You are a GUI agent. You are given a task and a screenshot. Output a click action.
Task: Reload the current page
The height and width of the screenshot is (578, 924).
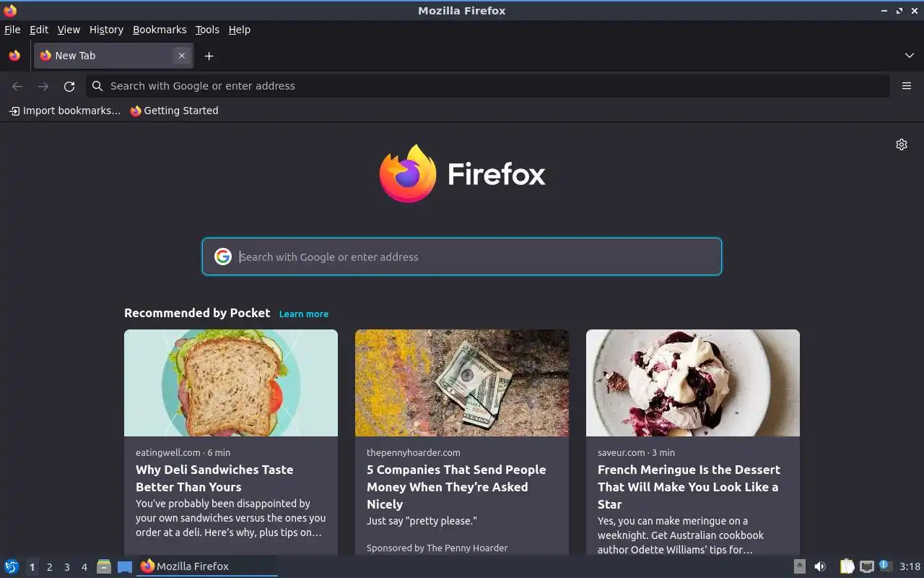tap(69, 86)
